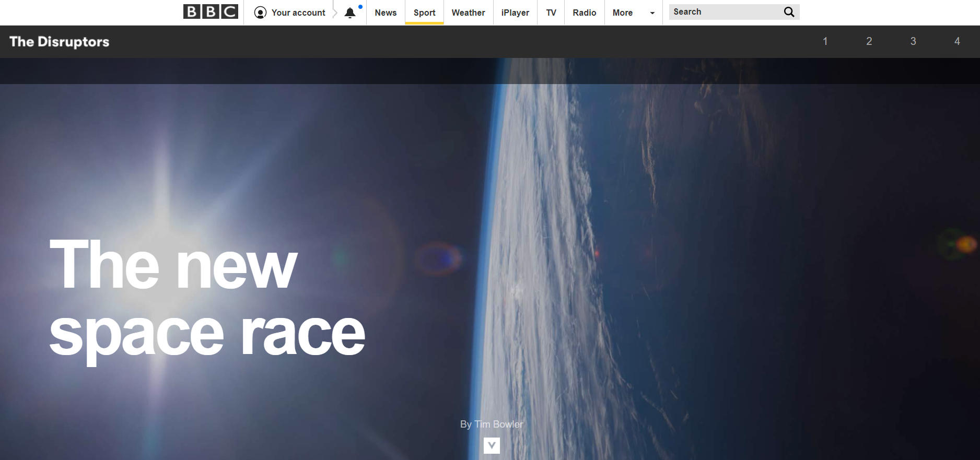Click the BBC logo
The height and width of the screenshot is (460, 980).
pos(211,11)
